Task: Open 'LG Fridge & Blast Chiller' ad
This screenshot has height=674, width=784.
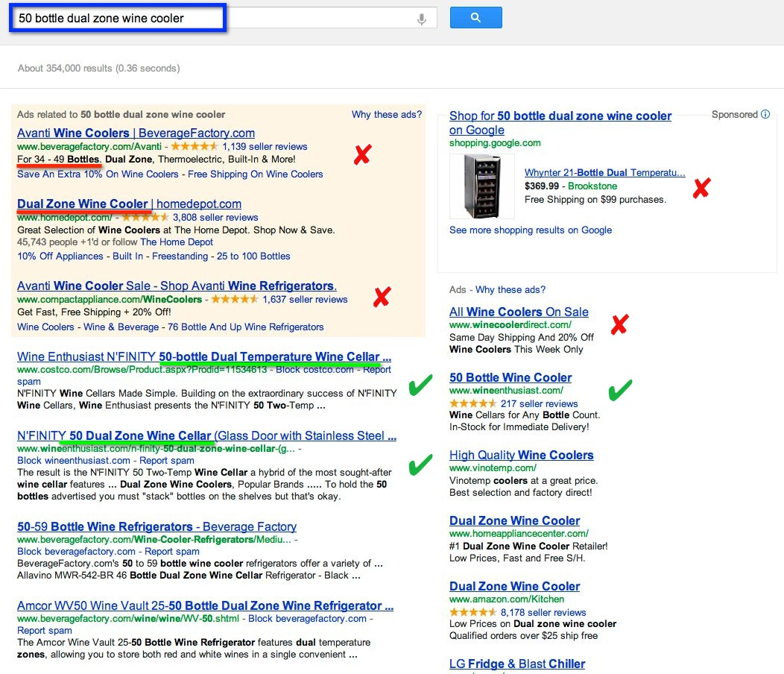Action: coord(517,664)
